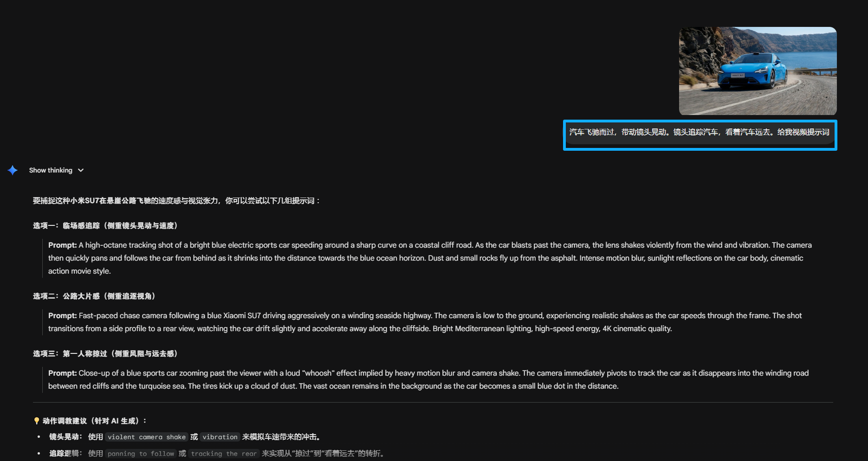Click the intro sentence mentioning 小米SU7
Image resolution: width=868 pixels, height=461 pixels.
tap(176, 200)
